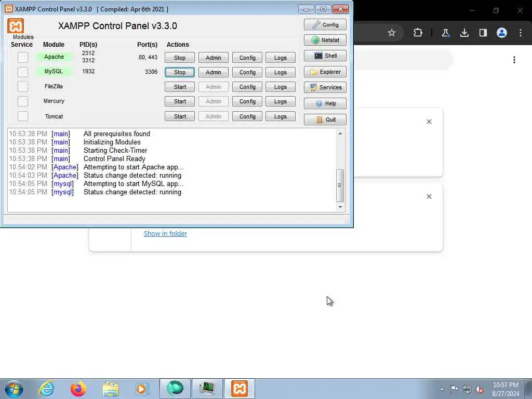Image resolution: width=532 pixels, height=399 pixels.
Task: Launch Internet Explorer from taskbar
Action: (46, 389)
